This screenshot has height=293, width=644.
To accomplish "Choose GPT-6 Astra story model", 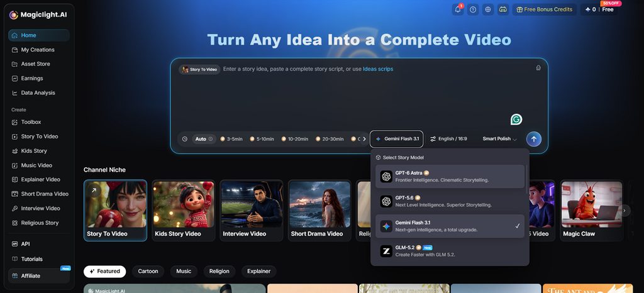I will 450,177.
